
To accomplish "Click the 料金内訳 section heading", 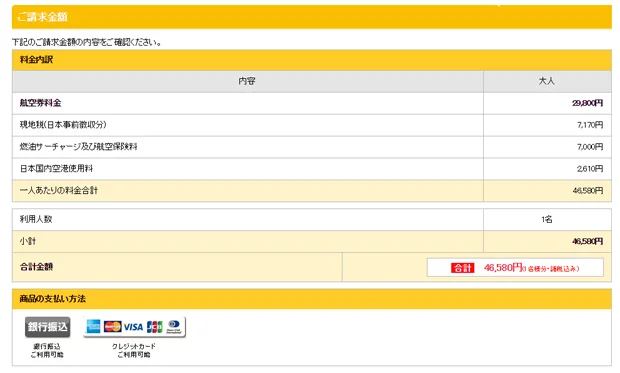I will pyautogui.click(x=36, y=60).
